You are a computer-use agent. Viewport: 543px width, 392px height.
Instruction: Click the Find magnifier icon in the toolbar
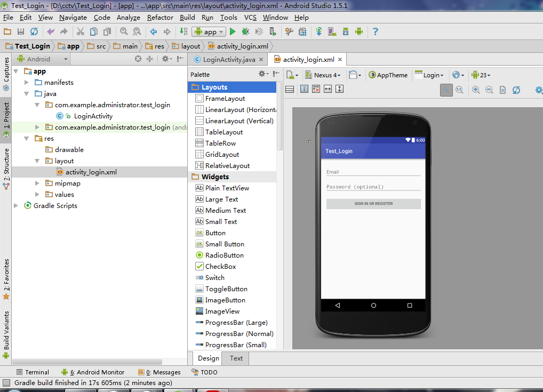[x=124, y=32]
